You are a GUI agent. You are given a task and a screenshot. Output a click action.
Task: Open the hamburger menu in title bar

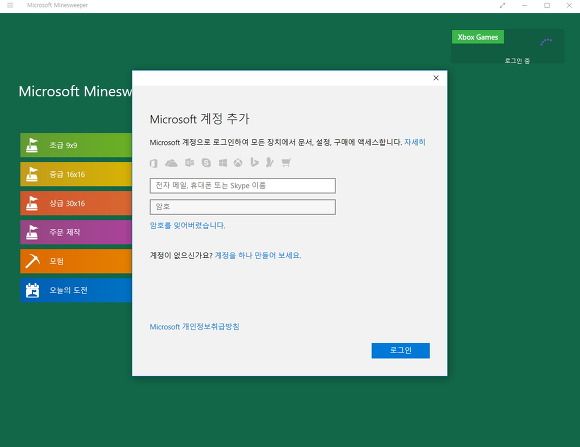click(x=10, y=5)
